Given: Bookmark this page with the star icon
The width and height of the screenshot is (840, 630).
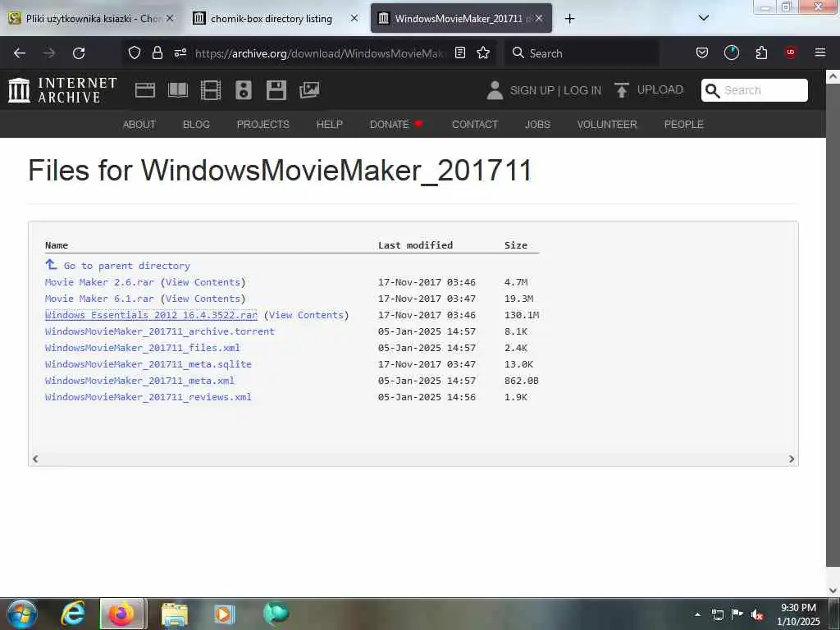Looking at the screenshot, I should (483, 52).
